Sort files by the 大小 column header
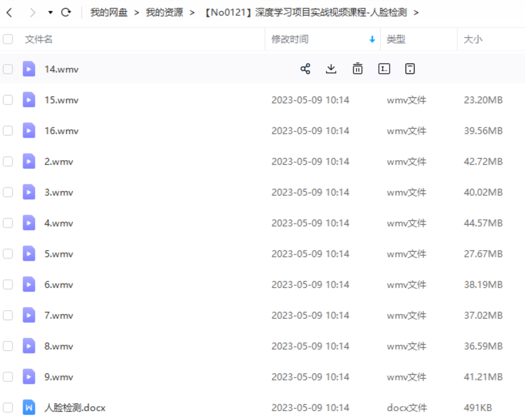Screen dimensions: 525x420 pyautogui.click(x=473, y=39)
